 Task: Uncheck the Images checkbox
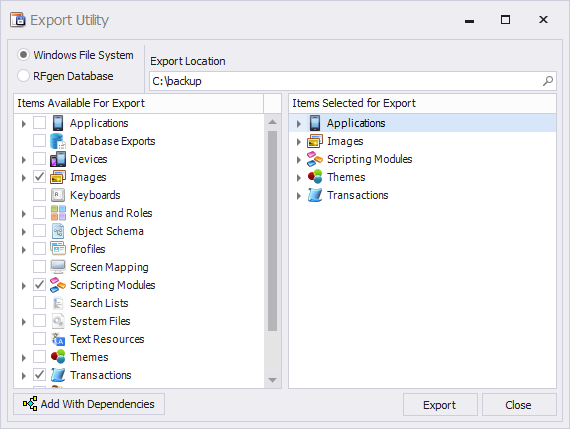tap(39, 177)
